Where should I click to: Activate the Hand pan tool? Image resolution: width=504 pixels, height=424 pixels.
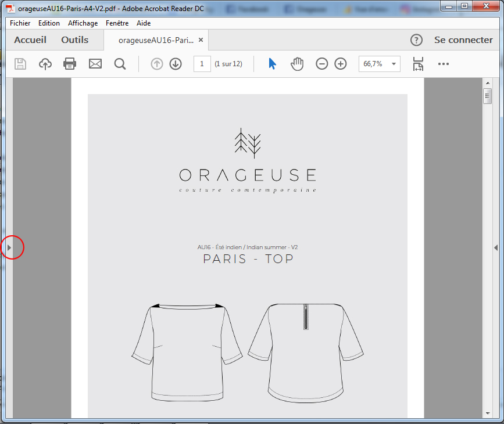click(297, 64)
